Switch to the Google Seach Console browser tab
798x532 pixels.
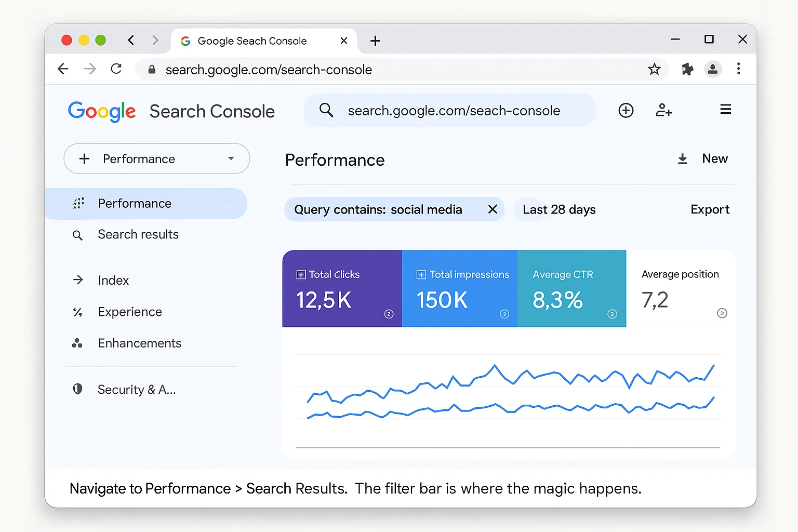coord(251,41)
